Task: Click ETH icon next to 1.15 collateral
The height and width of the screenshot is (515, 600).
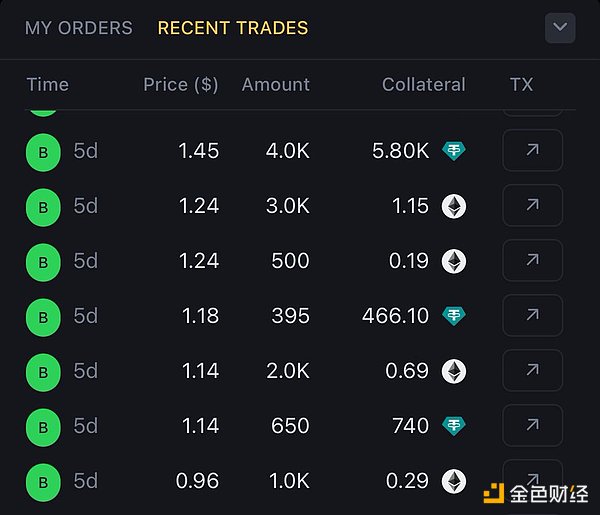Action: [x=455, y=206]
